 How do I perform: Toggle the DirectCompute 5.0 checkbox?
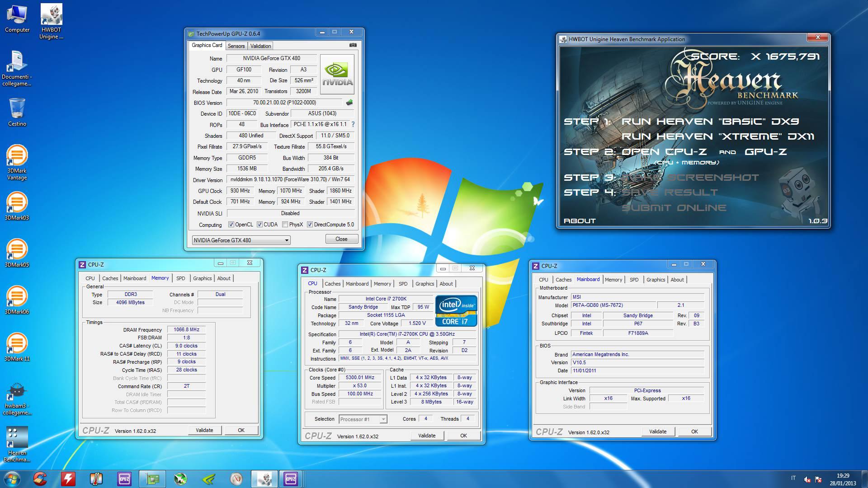[x=310, y=225]
